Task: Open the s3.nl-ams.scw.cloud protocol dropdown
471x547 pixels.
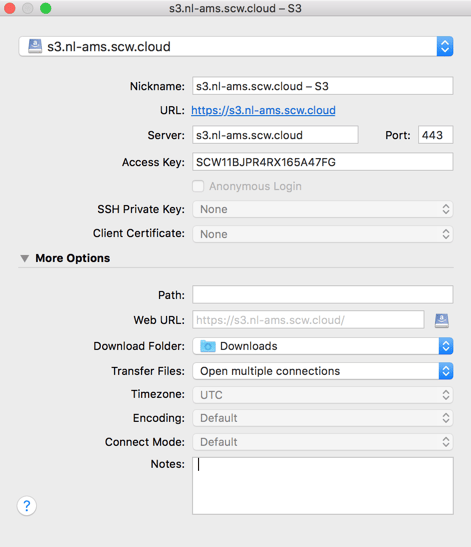Action: [x=236, y=46]
